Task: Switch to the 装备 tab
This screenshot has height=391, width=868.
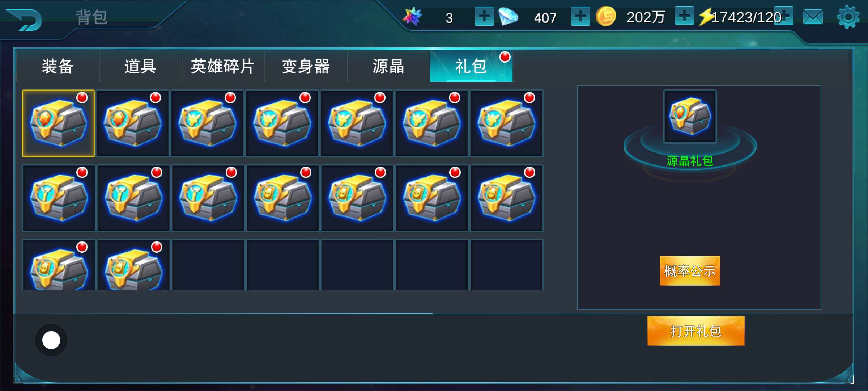Action: [58, 66]
